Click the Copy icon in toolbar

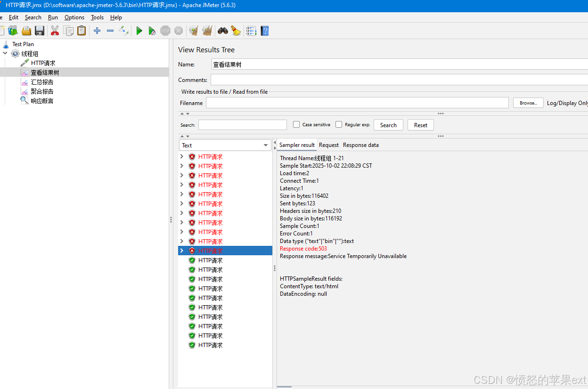click(x=68, y=31)
